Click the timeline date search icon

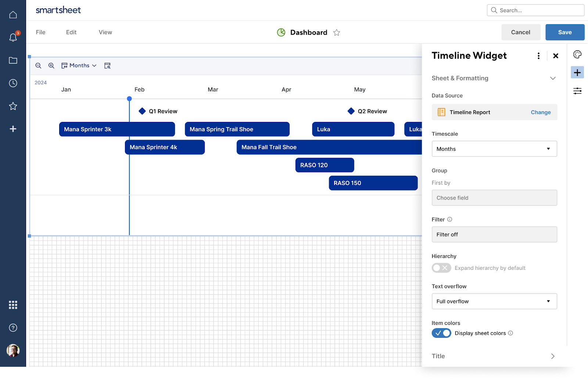[x=107, y=66]
